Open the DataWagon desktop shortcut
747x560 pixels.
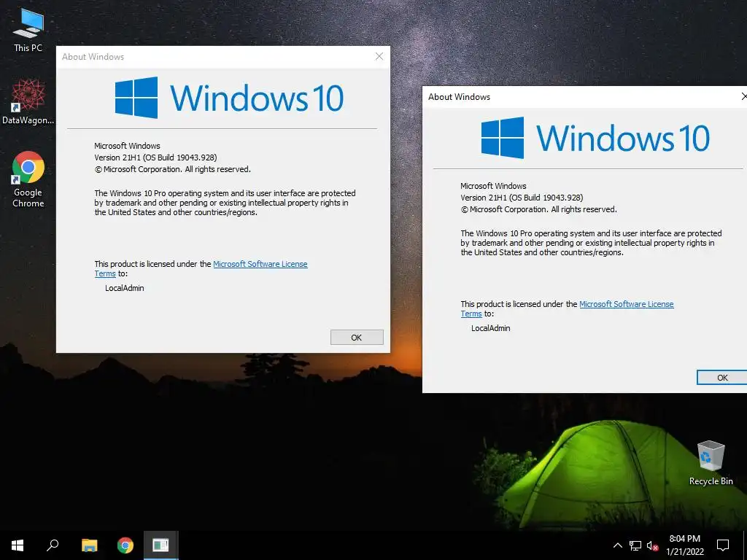pyautogui.click(x=28, y=102)
